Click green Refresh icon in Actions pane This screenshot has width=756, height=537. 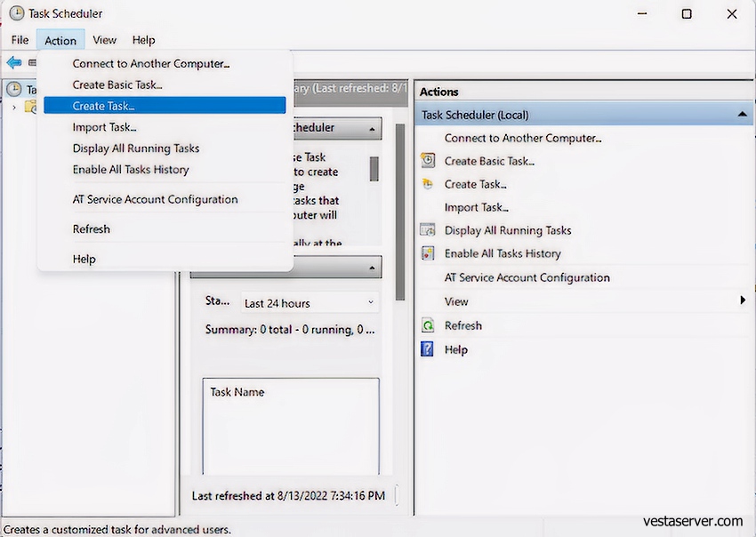click(x=428, y=325)
